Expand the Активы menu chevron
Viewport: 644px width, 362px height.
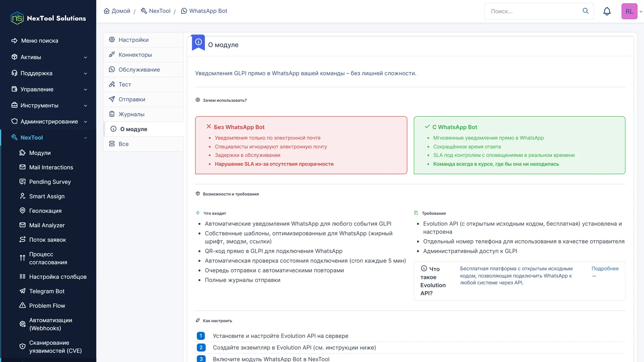pos(85,57)
